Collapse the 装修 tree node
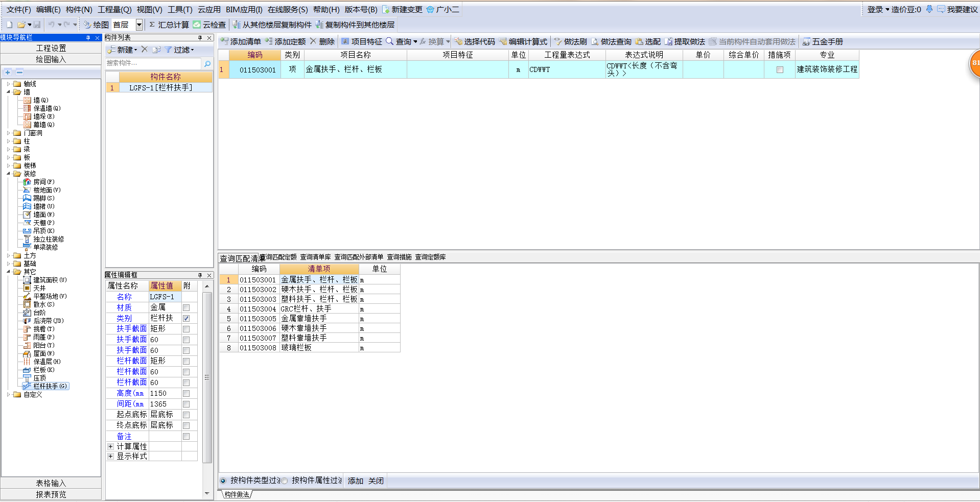The height and width of the screenshot is (502, 980). click(x=9, y=174)
